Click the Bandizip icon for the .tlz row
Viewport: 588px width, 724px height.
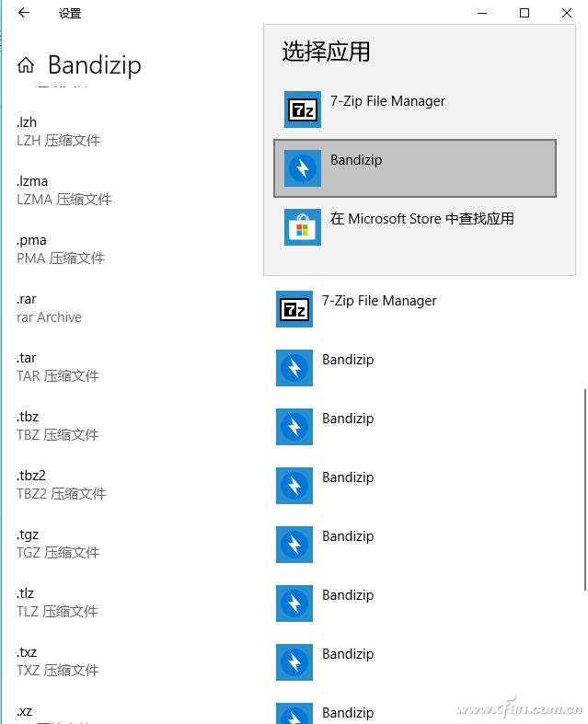(x=294, y=603)
